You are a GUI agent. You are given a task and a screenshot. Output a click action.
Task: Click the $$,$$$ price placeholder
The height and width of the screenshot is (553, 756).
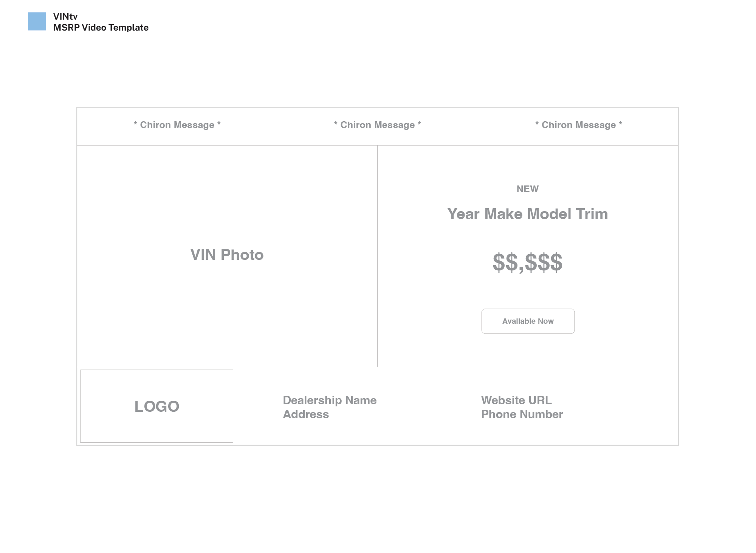click(528, 262)
